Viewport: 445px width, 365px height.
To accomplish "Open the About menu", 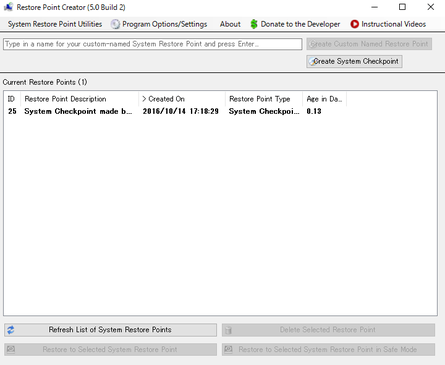I will coord(230,24).
